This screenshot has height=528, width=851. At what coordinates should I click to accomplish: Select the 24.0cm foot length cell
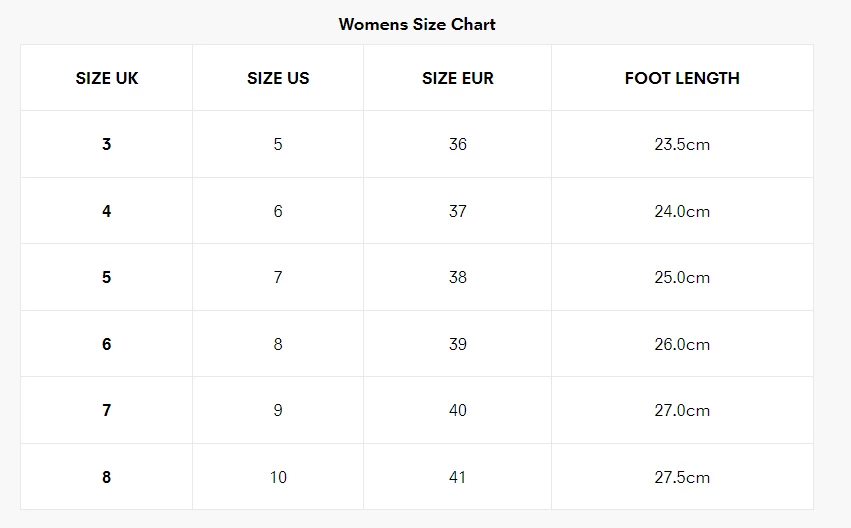682,211
